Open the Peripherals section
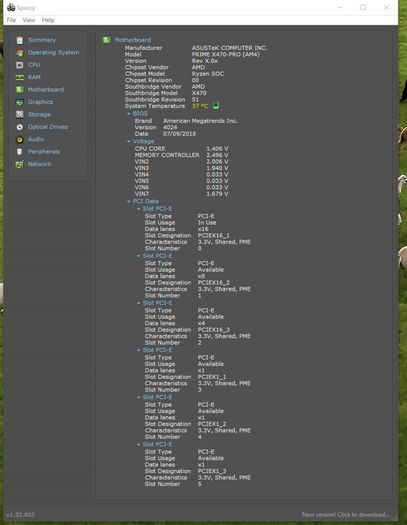Image resolution: width=407 pixels, height=525 pixels. [x=44, y=152]
